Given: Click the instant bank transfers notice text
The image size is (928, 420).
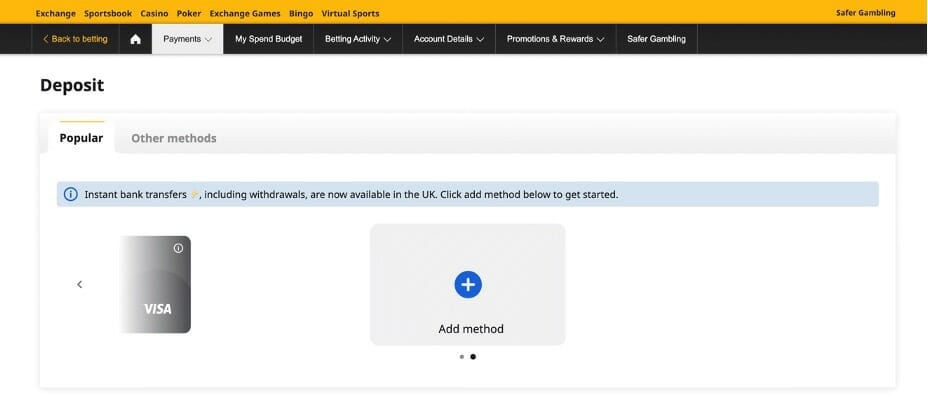Looking at the screenshot, I should [351, 194].
